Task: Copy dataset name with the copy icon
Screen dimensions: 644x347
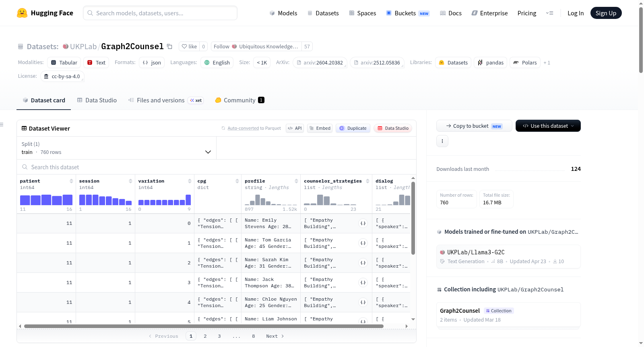Action: coord(170,46)
